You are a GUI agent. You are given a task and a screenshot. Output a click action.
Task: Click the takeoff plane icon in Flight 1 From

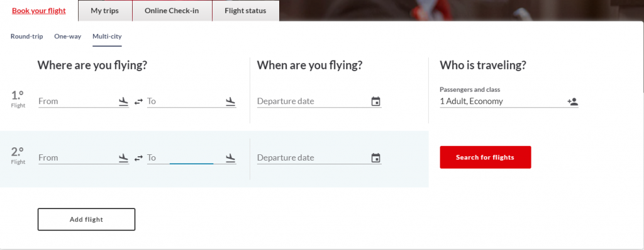[124, 101]
